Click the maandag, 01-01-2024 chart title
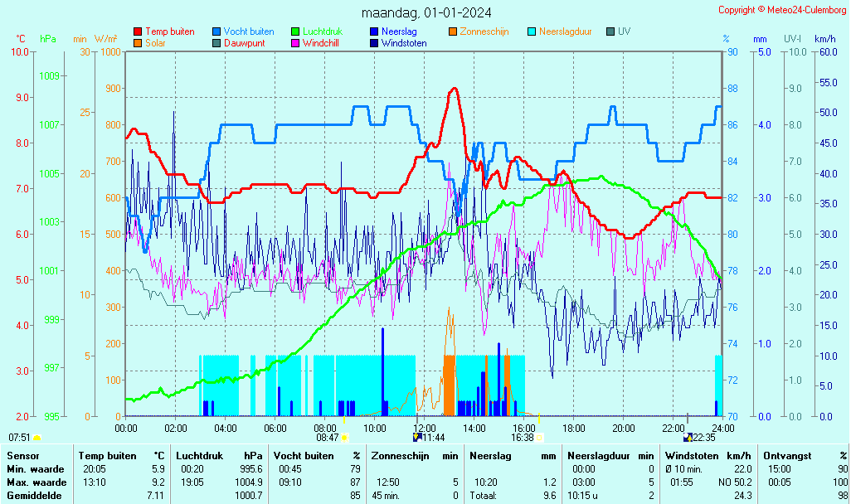 (x=426, y=12)
